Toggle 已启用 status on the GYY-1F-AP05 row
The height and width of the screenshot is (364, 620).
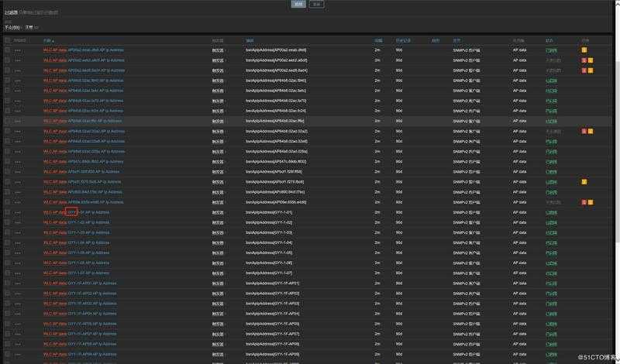(551, 324)
